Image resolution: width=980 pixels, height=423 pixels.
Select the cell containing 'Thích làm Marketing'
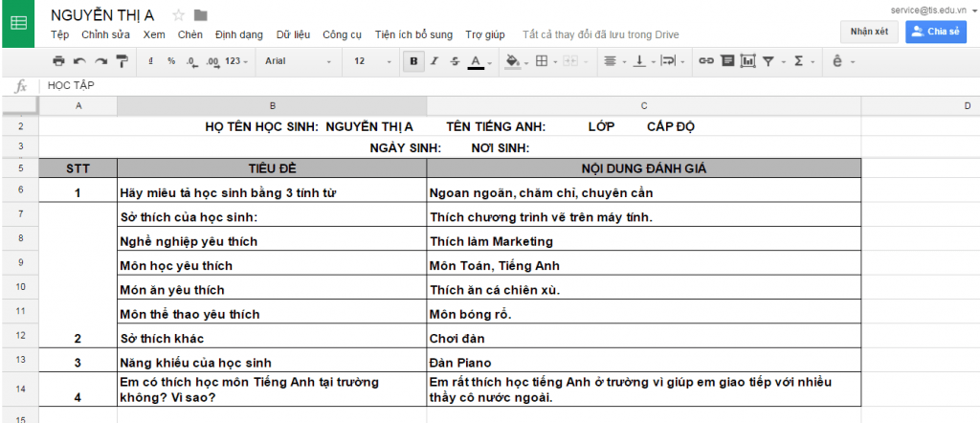click(x=643, y=241)
